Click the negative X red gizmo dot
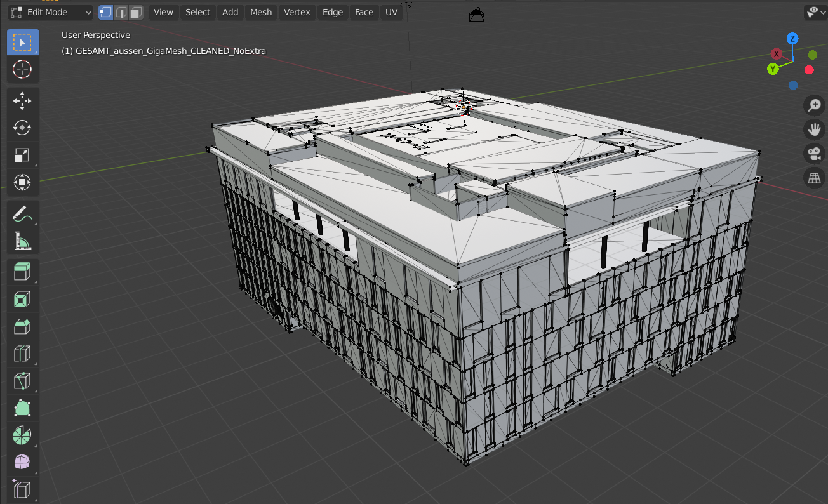This screenshot has width=828, height=504. click(810, 70)
